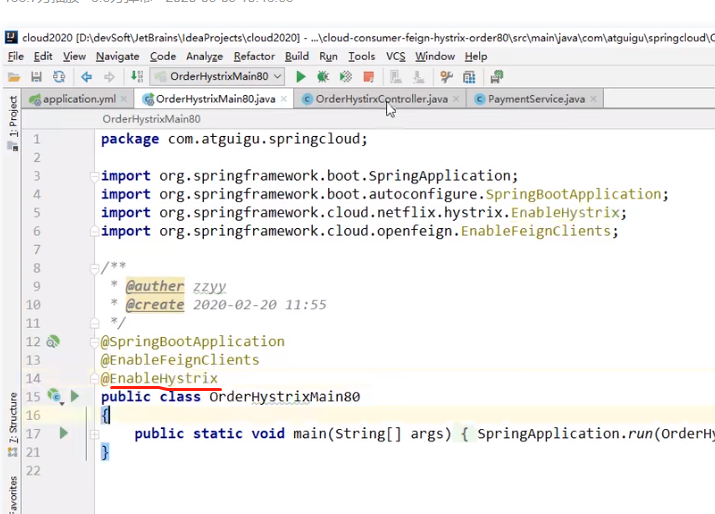Click the fold marker beside @EnableHystrix on line 14
The width and height of the screenshot is (715, 514).
(94, 379)
